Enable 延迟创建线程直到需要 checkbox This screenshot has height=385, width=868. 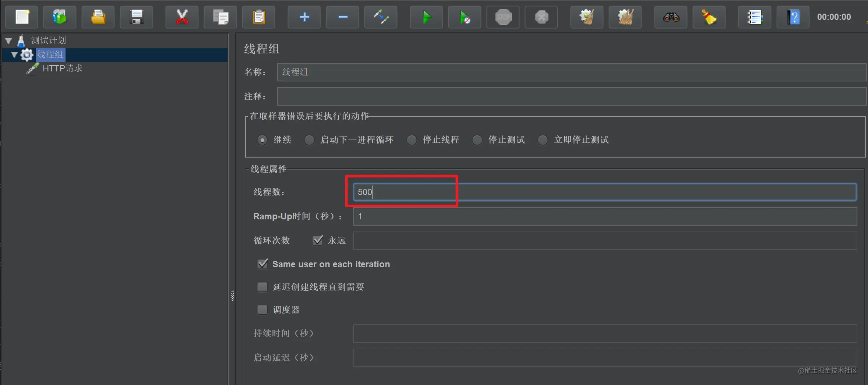click(262, 287)
